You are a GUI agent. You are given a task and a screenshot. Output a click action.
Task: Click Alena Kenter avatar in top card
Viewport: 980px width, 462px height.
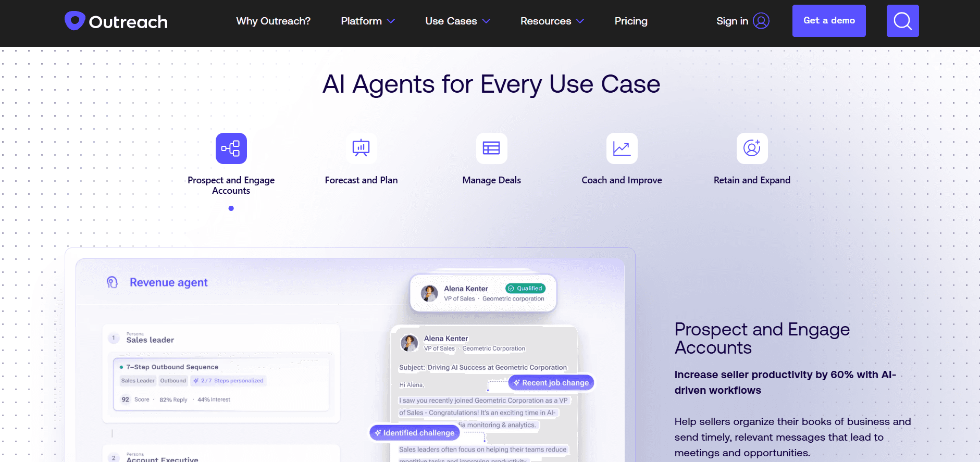[x=429, y=293]
